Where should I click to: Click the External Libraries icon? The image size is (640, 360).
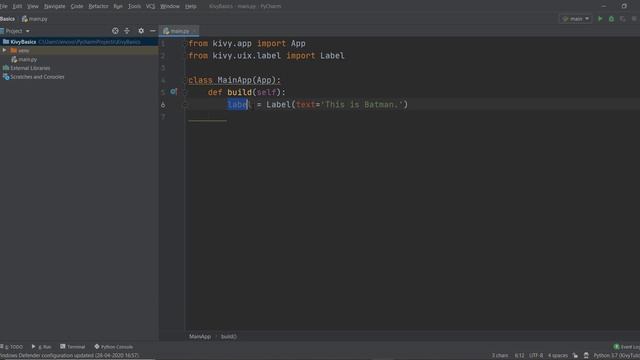(x=6, y=68)
